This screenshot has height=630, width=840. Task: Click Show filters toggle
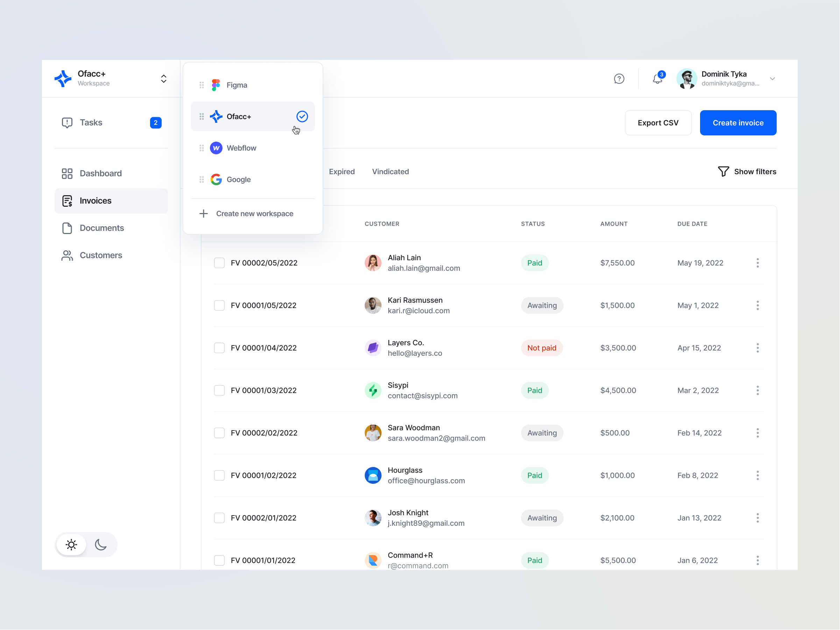coord(747,171)
